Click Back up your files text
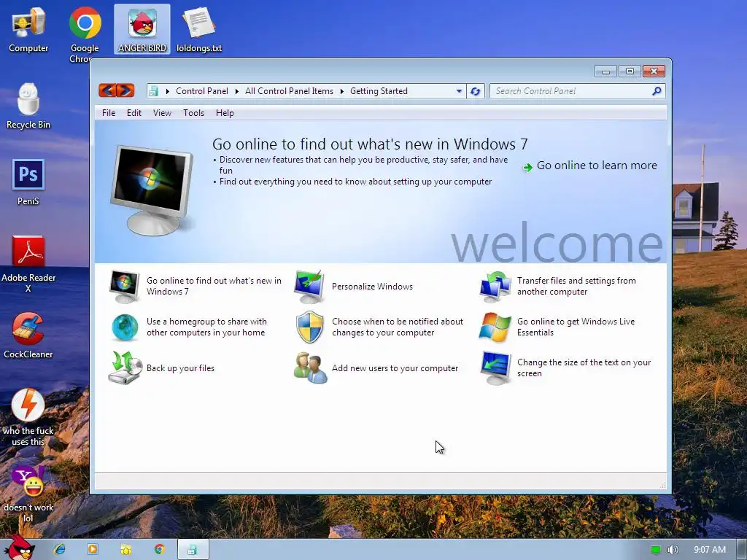This screenshot has height=560, width=747. [181, 368]
